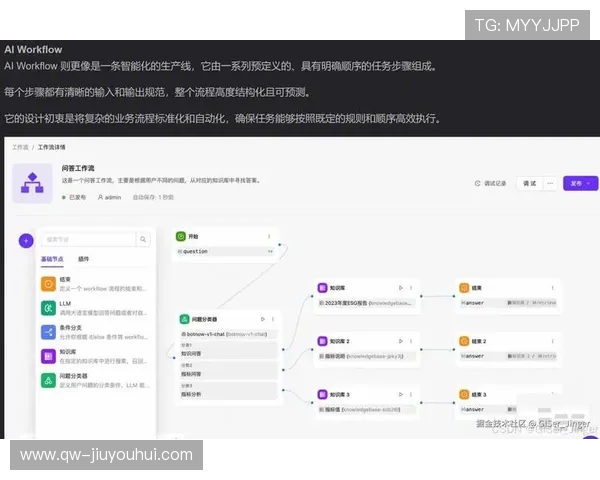Select the 指标问答 category in classifier
Image resolution: width=600 pixels, height=480 pixels.
pos(228,371)
